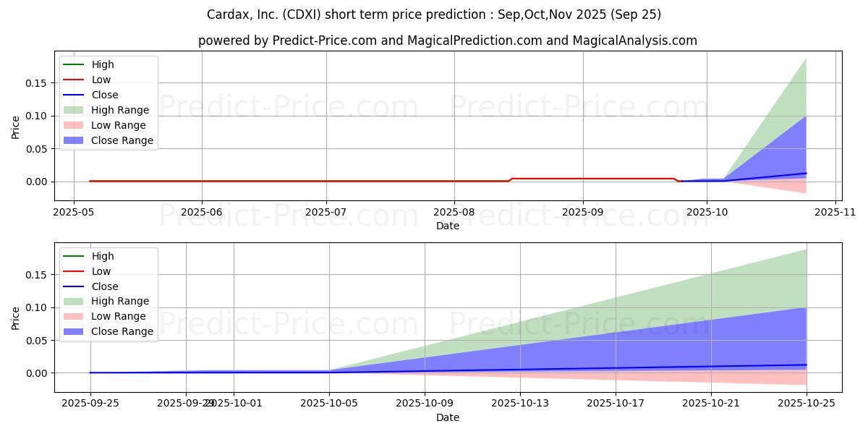Click the blue Close Range swatch in lower legend

coord(73,332)
